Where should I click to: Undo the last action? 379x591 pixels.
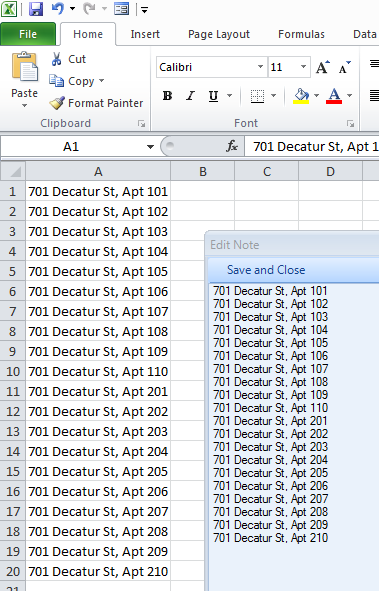coord(58,9)
